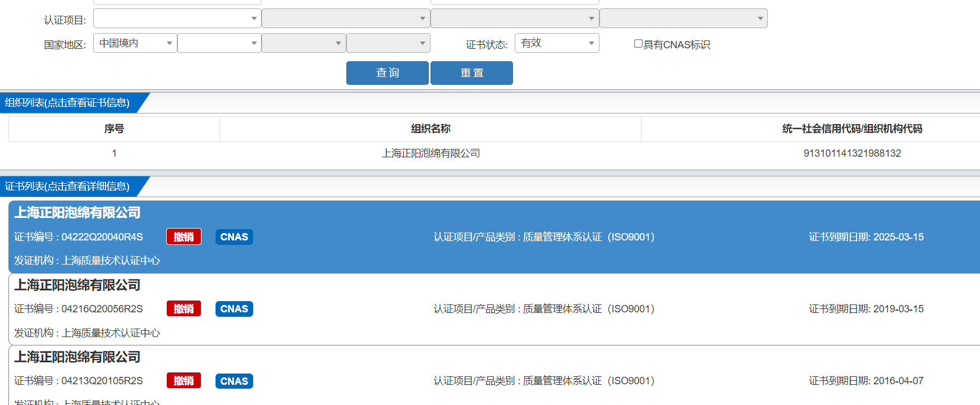Viewport: 980px width, 405px height.
Task: Click the company title above certificate 04213Q20105R2S
Action: 77,357
